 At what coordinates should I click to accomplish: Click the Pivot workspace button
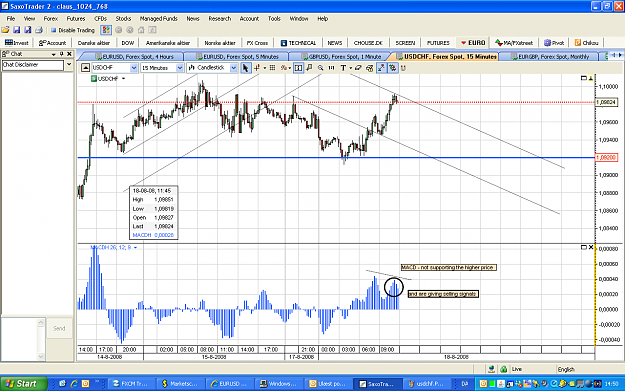tap(554, 43)
